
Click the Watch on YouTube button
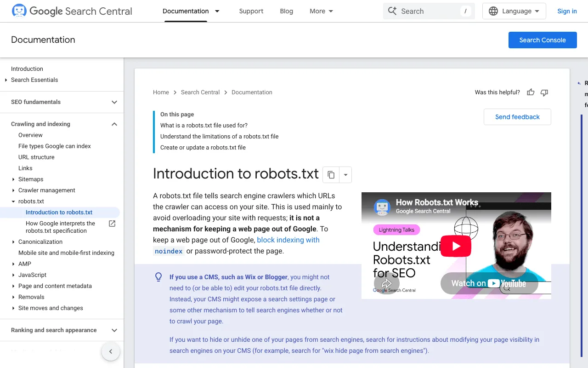(x=489, y=283)
